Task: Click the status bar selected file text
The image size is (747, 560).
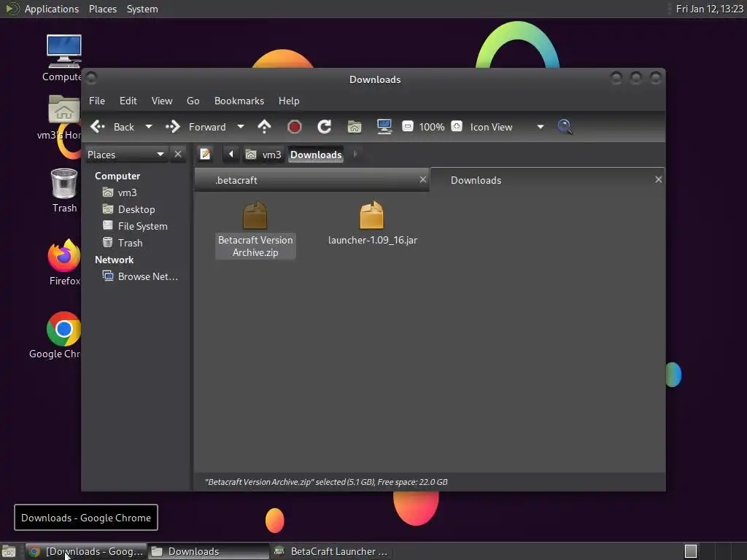Action: tap(326, 482)
